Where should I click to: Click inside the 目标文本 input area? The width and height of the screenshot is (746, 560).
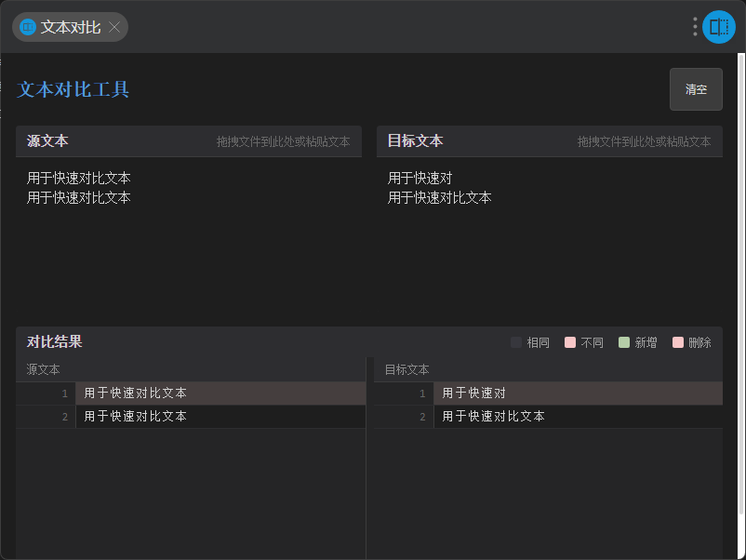pyautogui.click(x=550, y=238)
